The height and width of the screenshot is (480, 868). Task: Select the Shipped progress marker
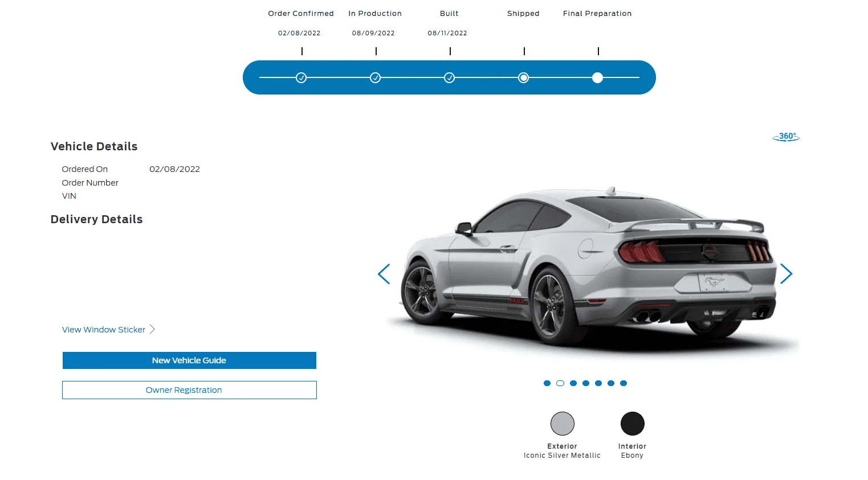click(524, 78)
